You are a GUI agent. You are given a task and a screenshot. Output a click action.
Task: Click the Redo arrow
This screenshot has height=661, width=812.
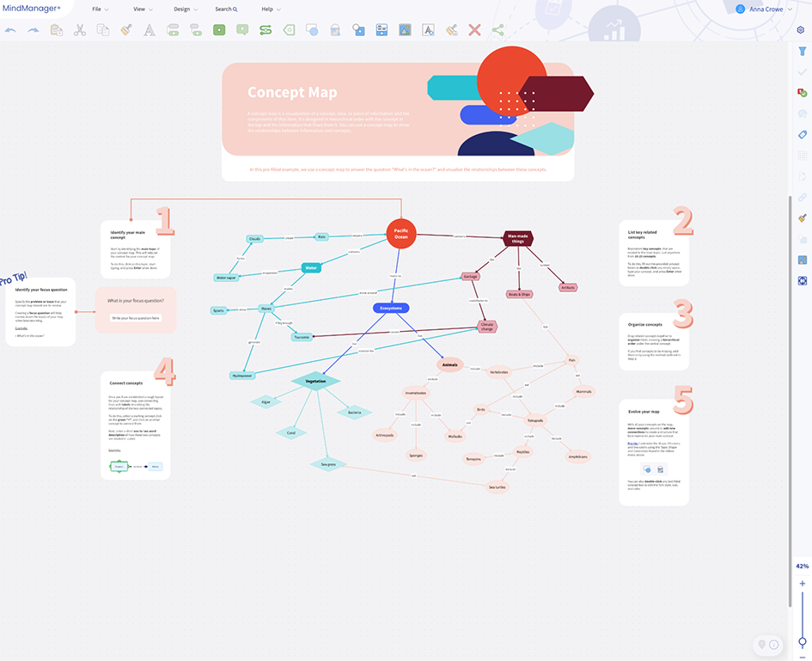[x=33, y=29]
